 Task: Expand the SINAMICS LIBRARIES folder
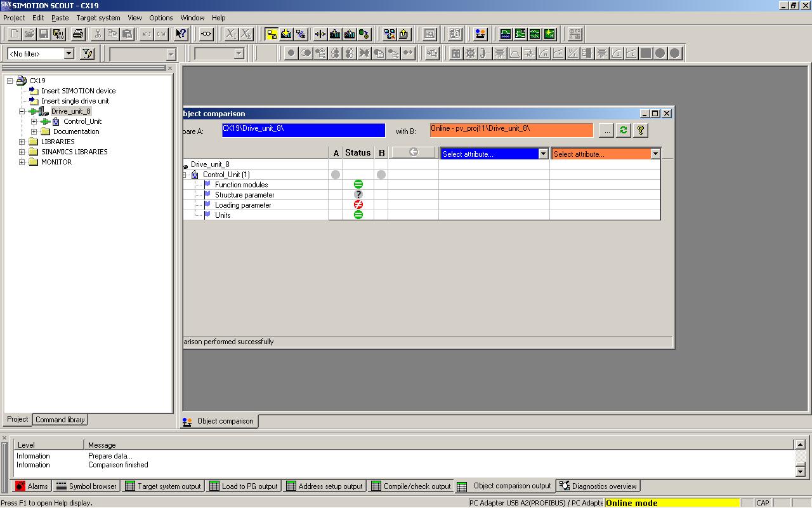point(22,152)
